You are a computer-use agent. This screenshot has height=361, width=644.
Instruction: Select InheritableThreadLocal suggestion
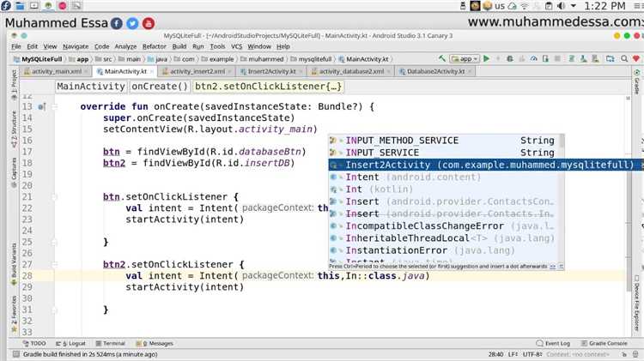[x=444, y=238]
